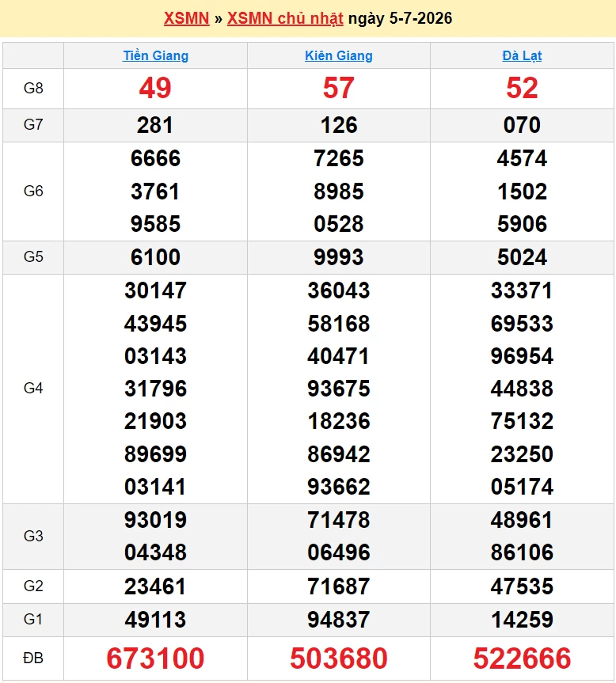Select G4 number 86942
Image resolution: width=616 pixels, height=683 pixels.
tap(339, 454)
